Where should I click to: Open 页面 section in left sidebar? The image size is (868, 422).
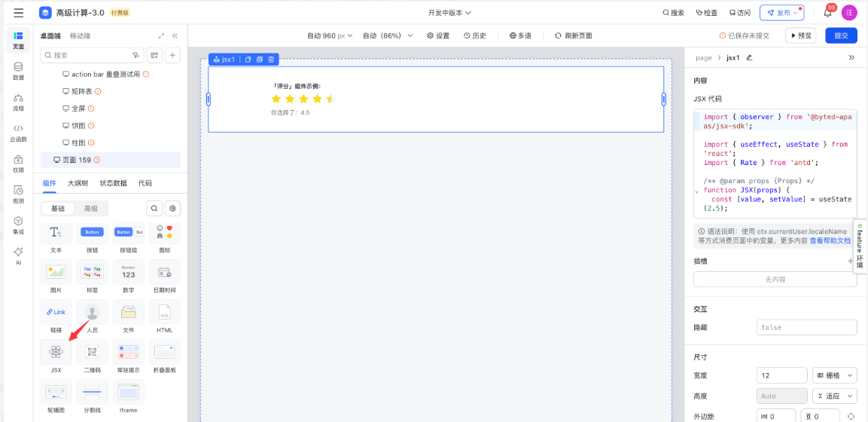click(x=18, y=41)
